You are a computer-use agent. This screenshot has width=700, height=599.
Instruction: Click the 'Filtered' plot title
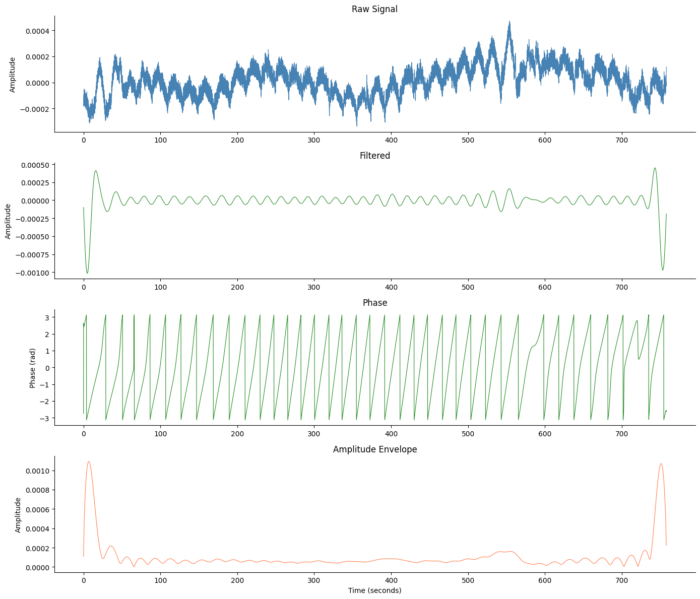[374, 156]
